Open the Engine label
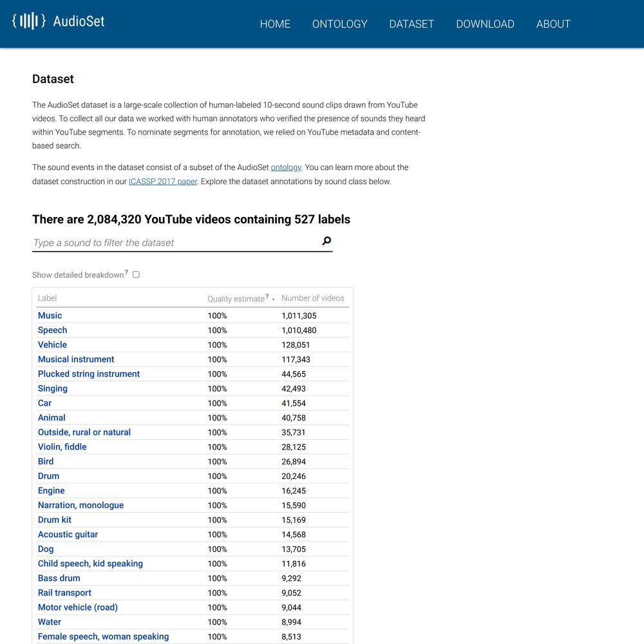The image size is (644, 644). coord(52,490)
